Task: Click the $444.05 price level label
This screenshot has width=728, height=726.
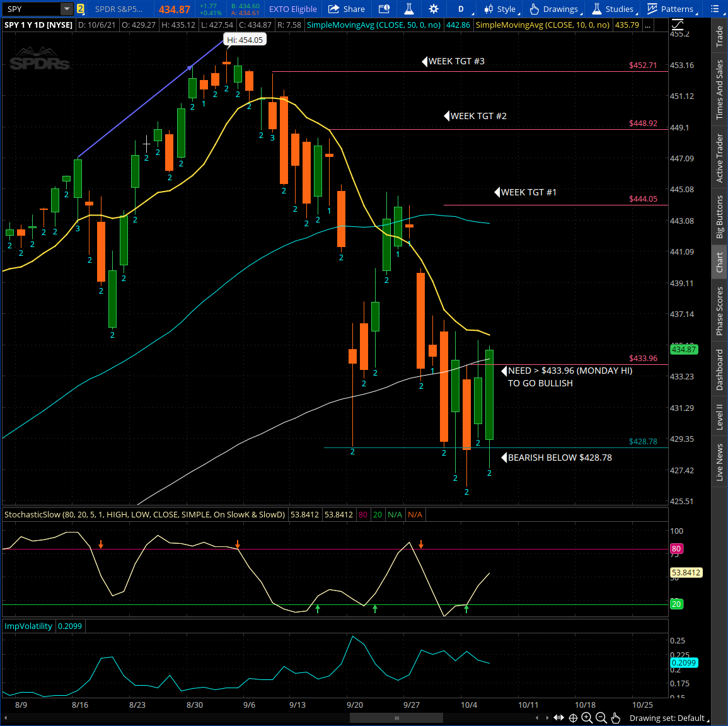Action: click(643, 199)
